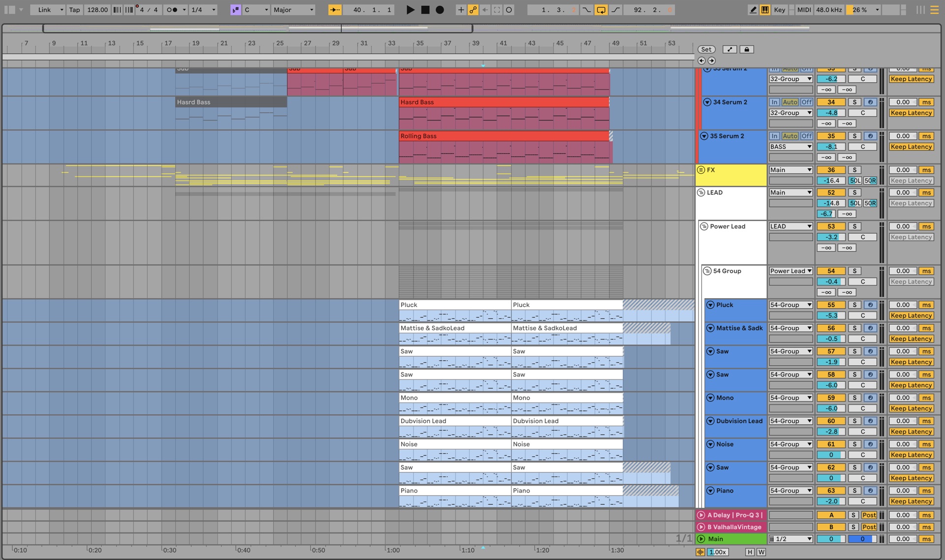Click the Tap tempo button

point(74,10)
